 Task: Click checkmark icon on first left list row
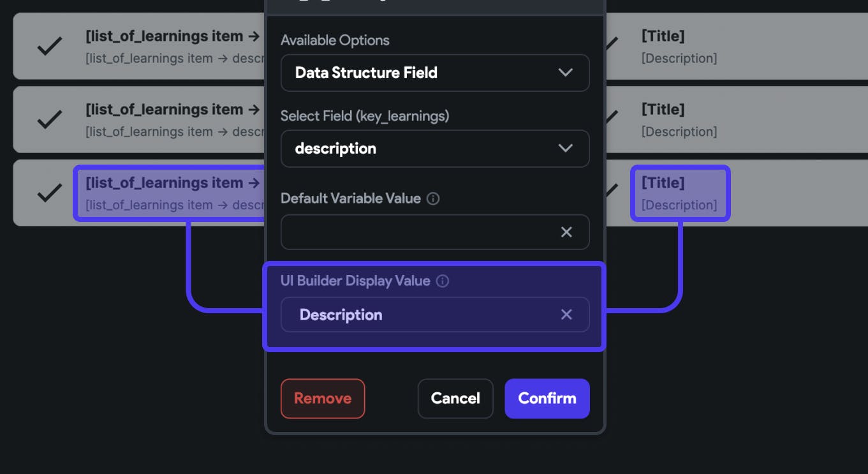coord(49,46)
